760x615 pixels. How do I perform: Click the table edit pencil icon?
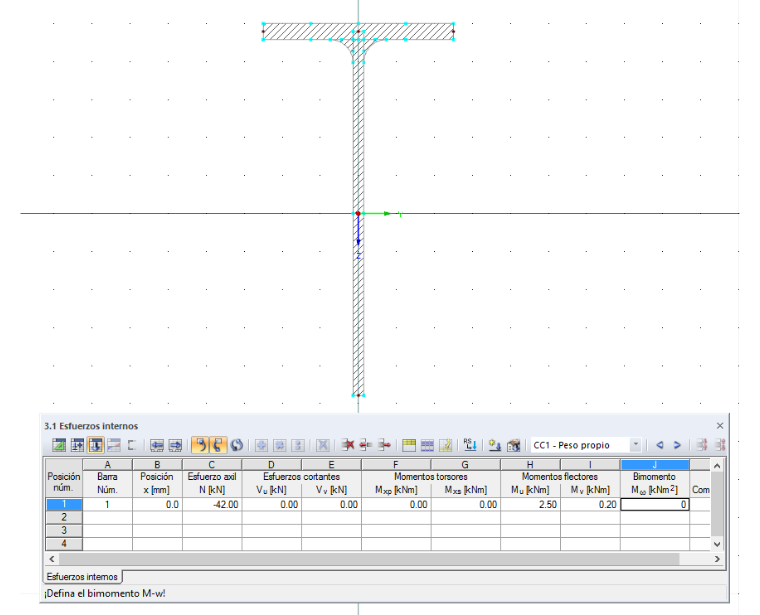click(445, 445)
